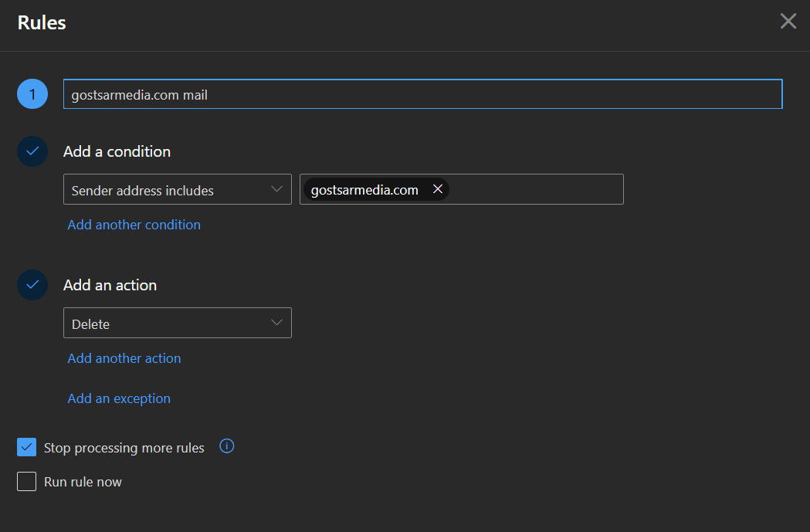Open the 'Sender address includes' condition dropdown

tap(177, 189)
